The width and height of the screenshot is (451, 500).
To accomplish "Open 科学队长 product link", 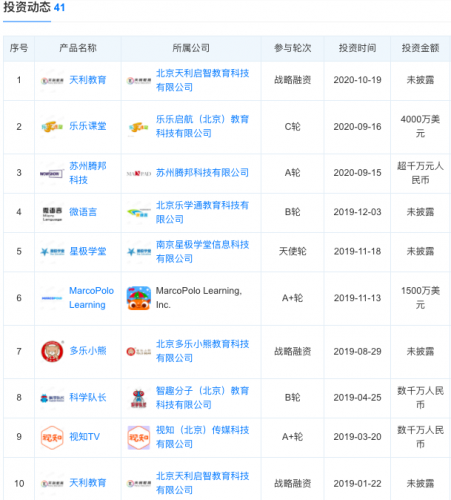I will point(88,397).
